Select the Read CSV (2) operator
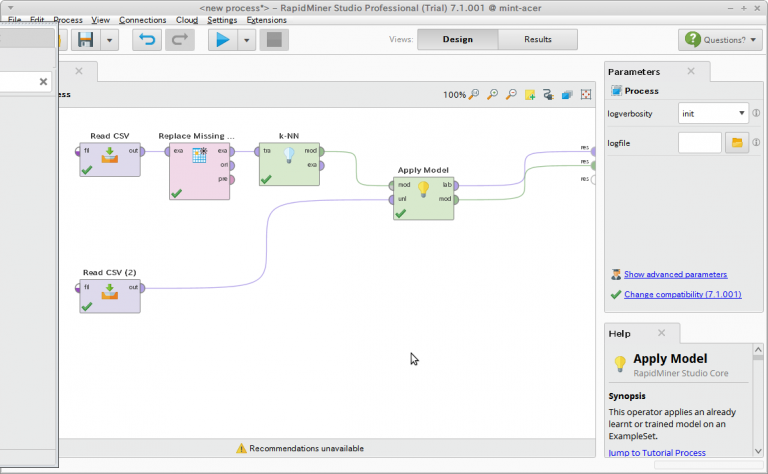This screenshot has width=768, height=474. point(110,296)
